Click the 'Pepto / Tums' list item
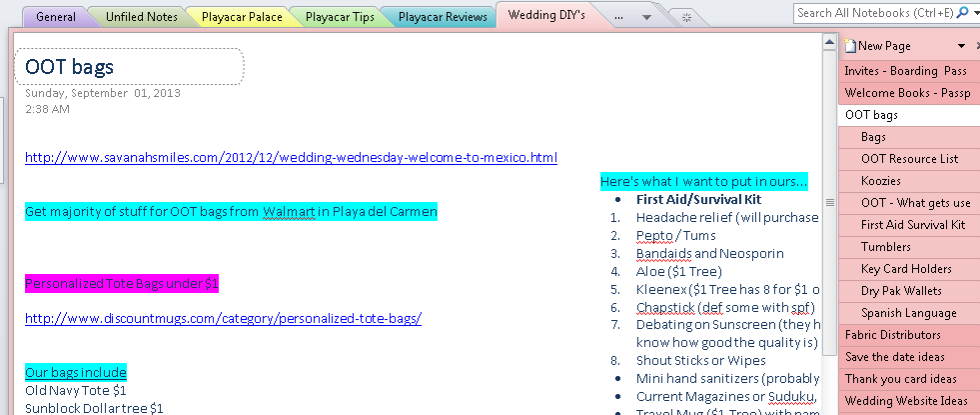The image size is (980, 415). point(675,235)
